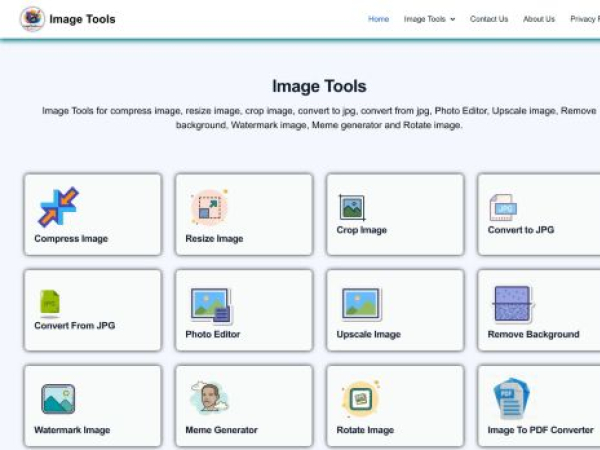
Task: Open the Remove Background link text
Action: (x=533, y=334)
